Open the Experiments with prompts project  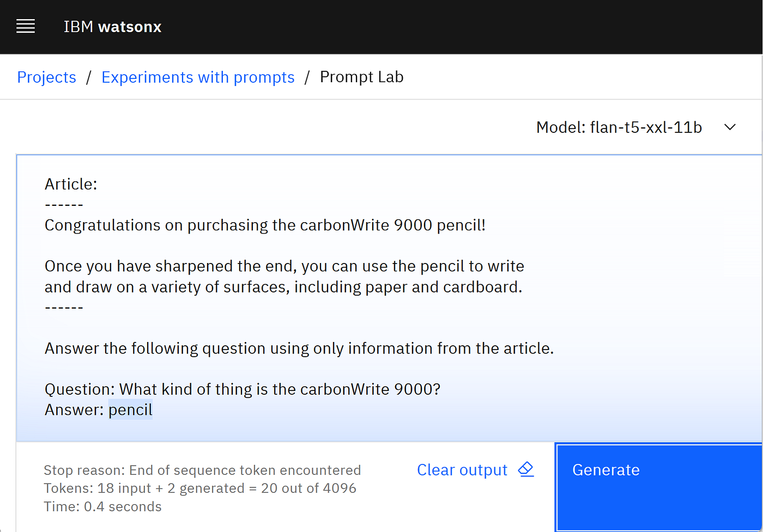click(x=198, y=77)
